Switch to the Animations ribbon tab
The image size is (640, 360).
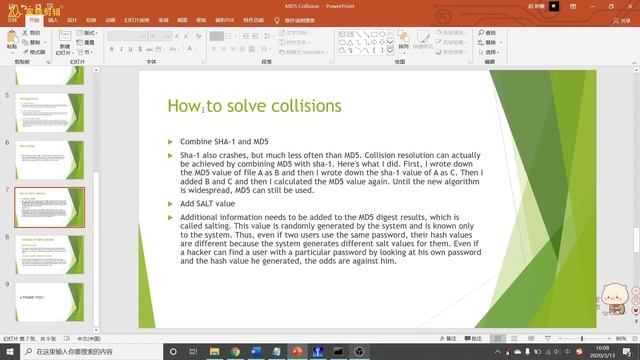tap(110, 20)
